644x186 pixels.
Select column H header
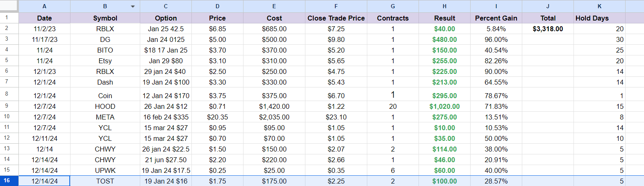[x=444, y=6]
